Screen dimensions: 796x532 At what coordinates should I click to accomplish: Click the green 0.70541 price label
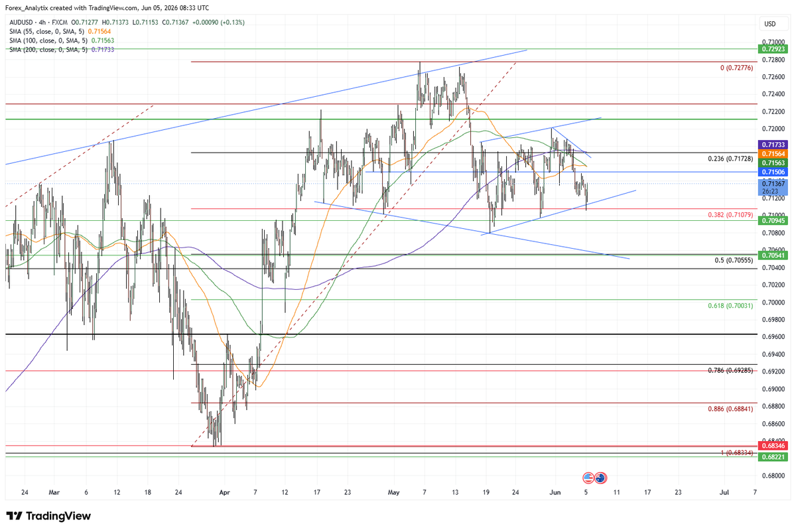click(x=773, y=255)
